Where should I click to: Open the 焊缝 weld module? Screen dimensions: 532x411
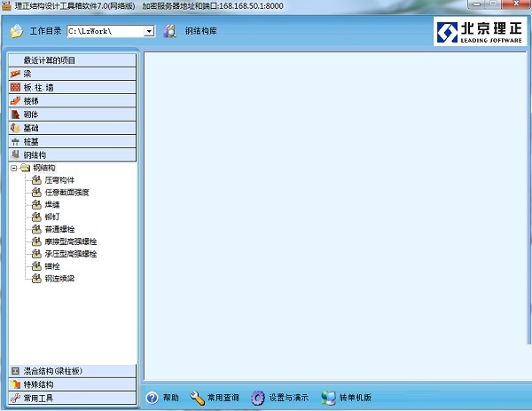tap(52, 204)
